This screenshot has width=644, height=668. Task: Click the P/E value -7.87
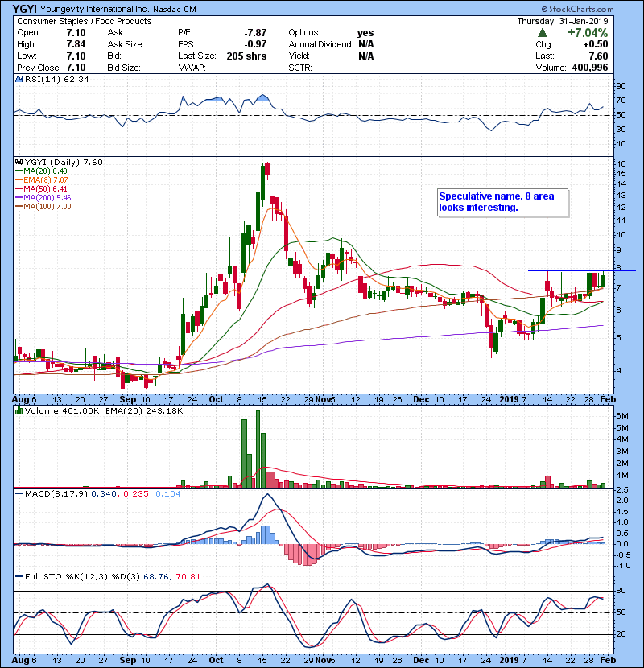[x=255, y=33]
